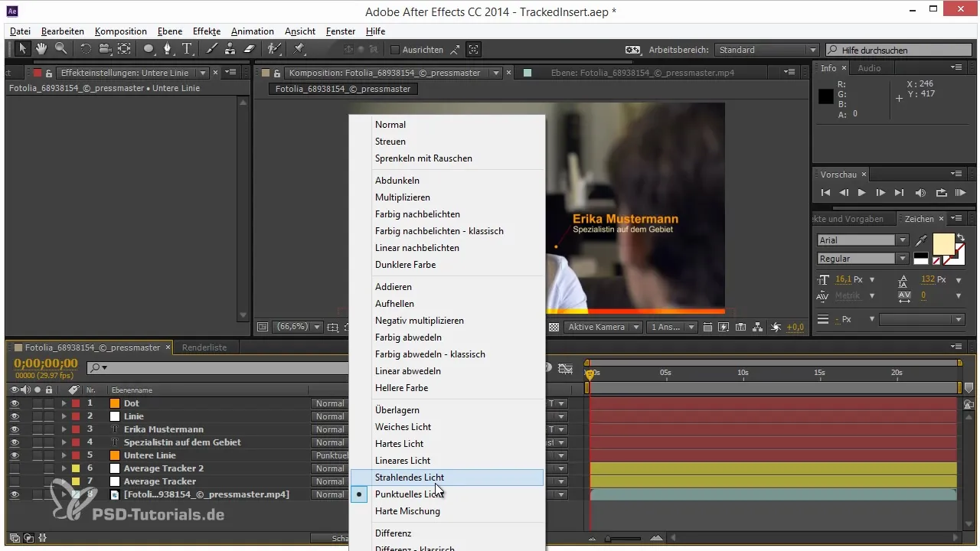Screen dimensions: 980x551
Task: Expand the Linie layer twirl arrow
Action: pyautogui.click(x=64, y=416)
